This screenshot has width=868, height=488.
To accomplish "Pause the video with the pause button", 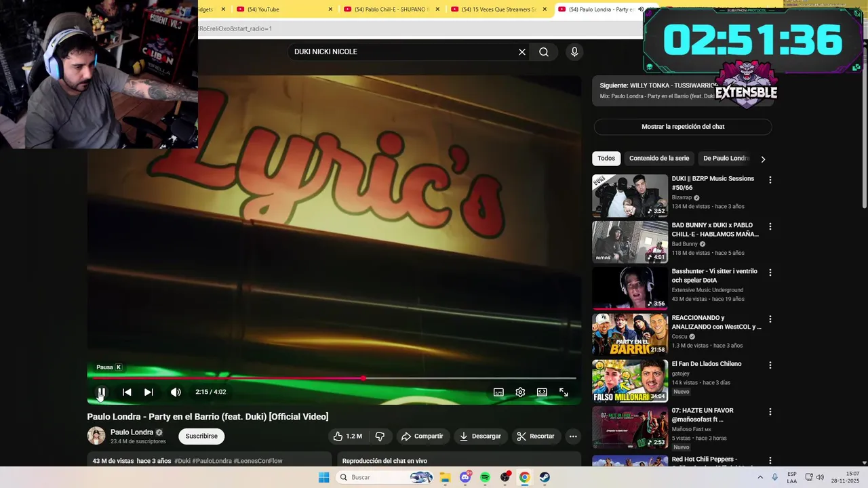I will pos(101,392).
